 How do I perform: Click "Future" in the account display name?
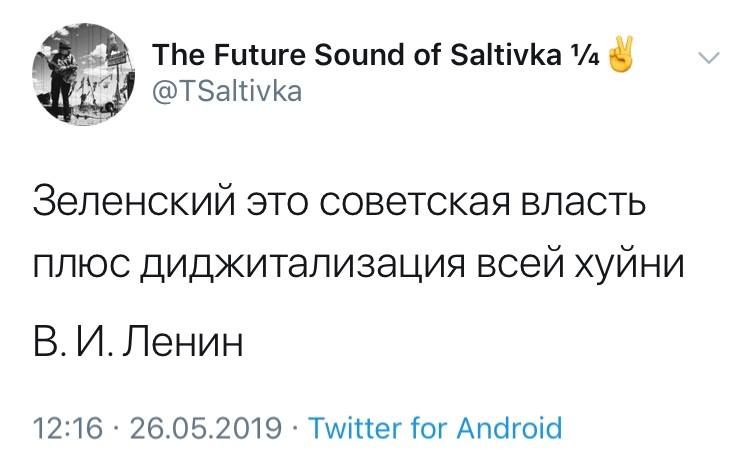click(x=260, y=55)
